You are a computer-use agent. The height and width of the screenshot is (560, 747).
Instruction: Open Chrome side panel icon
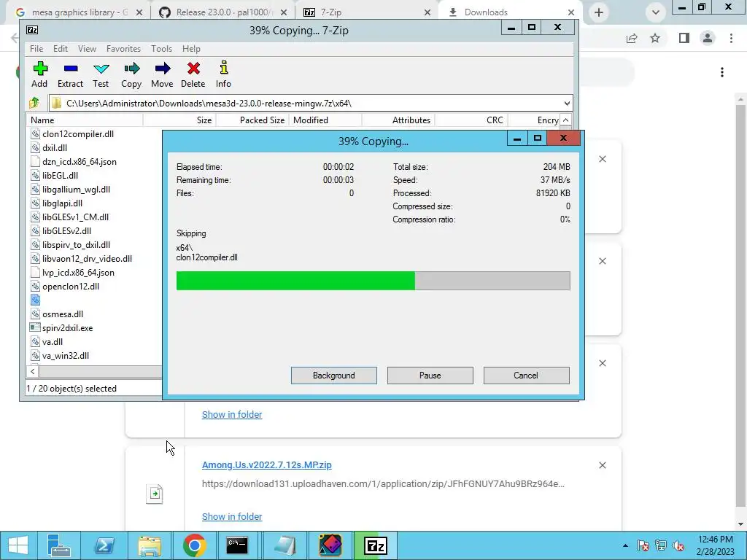tap(684, 38)
